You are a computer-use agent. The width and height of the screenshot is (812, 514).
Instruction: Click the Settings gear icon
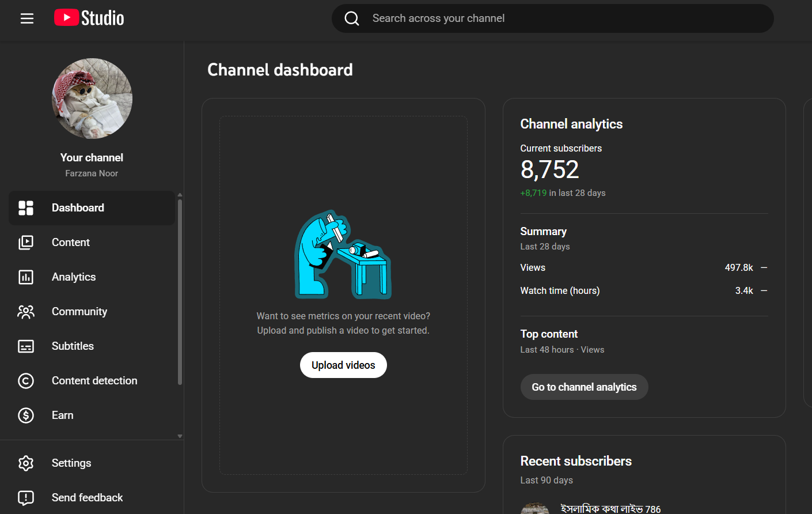(26, 463)
